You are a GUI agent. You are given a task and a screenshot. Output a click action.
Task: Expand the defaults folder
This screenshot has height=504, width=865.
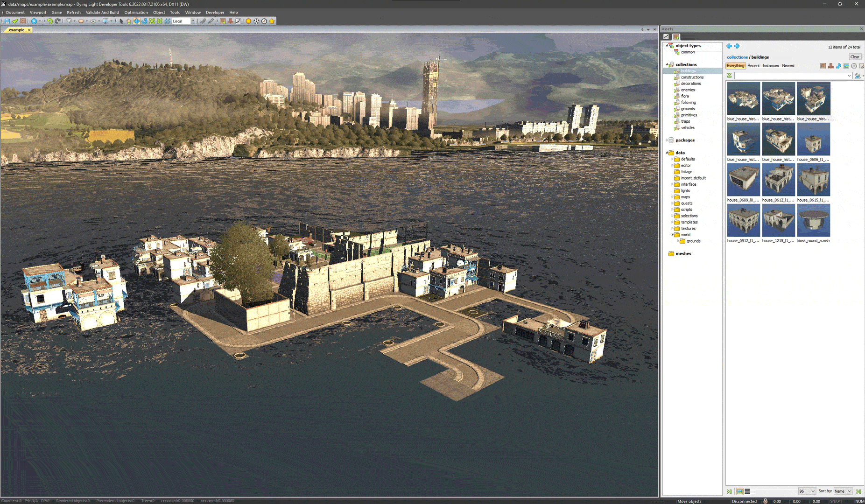[672, 159]
